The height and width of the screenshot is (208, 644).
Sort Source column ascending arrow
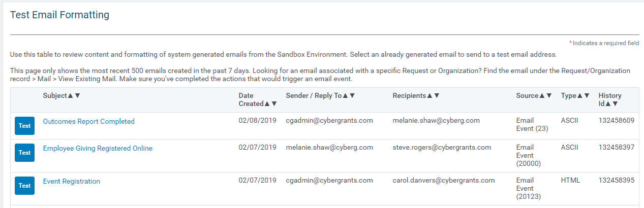pos(542,95)
